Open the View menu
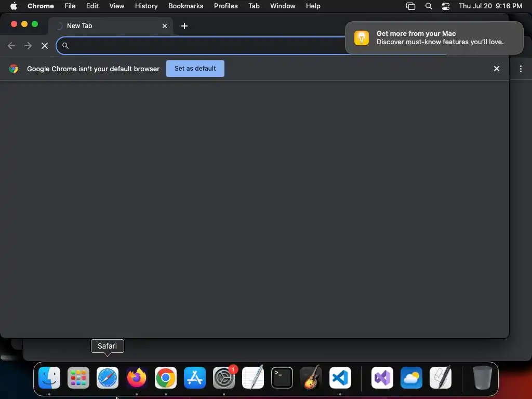This screenshot has width=532, height=399. pos(117,6)
